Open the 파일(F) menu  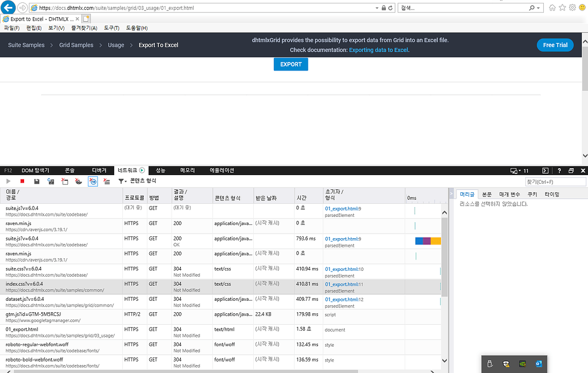coord(11,28)
